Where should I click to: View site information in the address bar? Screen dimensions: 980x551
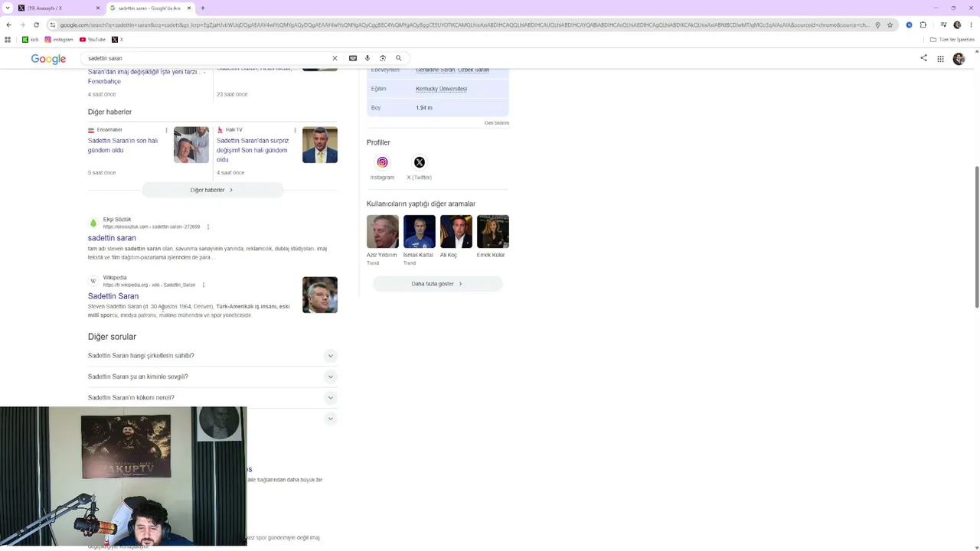pyautogui.click(x=52, y=24)
